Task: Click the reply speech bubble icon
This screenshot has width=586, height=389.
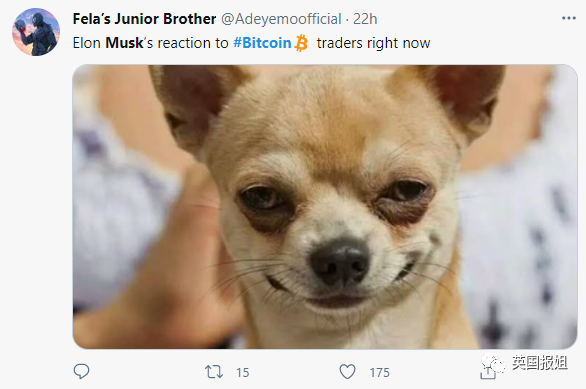Action: (81, 372)
